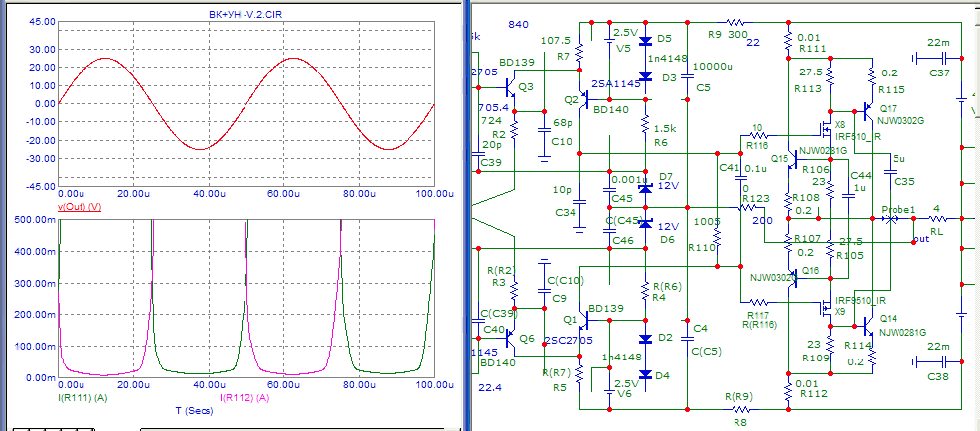Click the R114 resistor label
This screenshot has width=980, height=431.
click(x=857, y=345)
